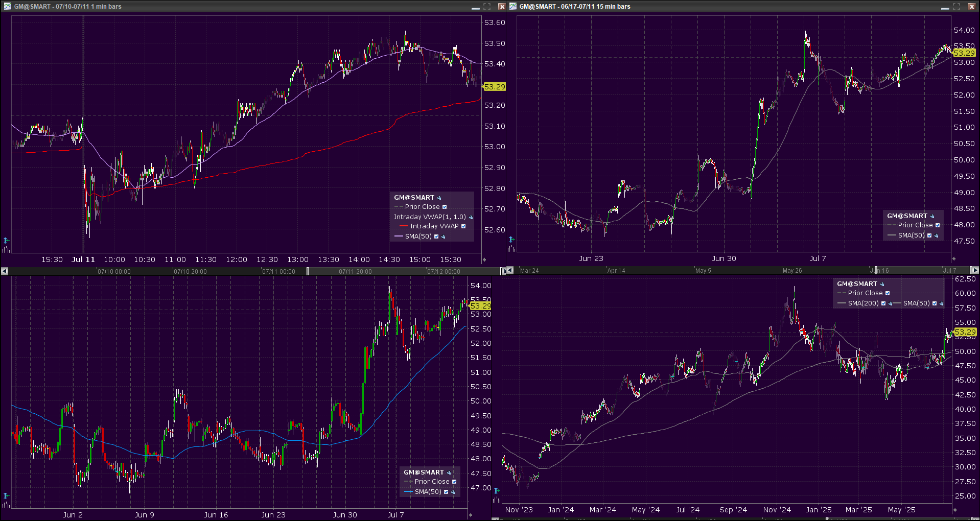The image size is (980, 521).
Task: Click axis corner arrow right of 15:30 time label
Action: 484,259
